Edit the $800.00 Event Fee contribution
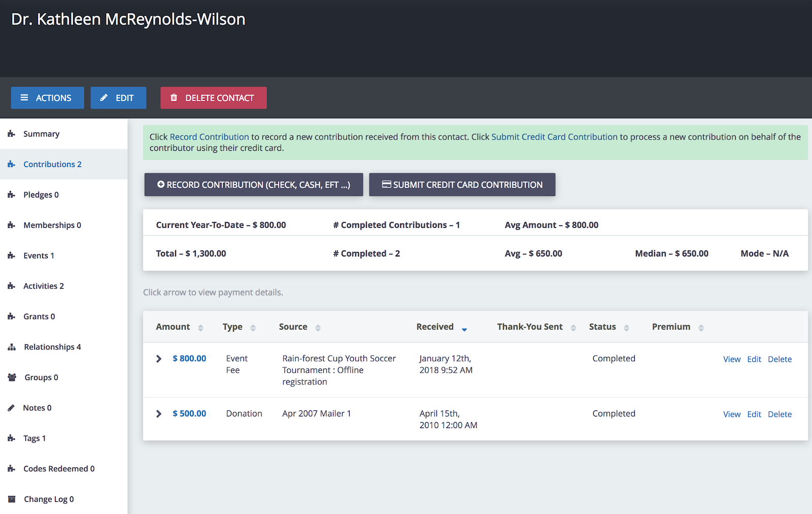812x514 pixels. pos(754,360)
